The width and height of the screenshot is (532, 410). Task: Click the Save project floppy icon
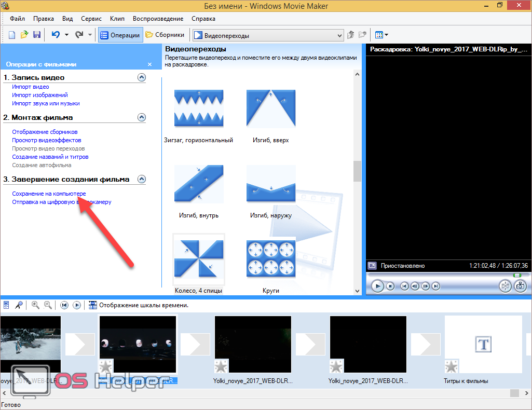[37, 35]
